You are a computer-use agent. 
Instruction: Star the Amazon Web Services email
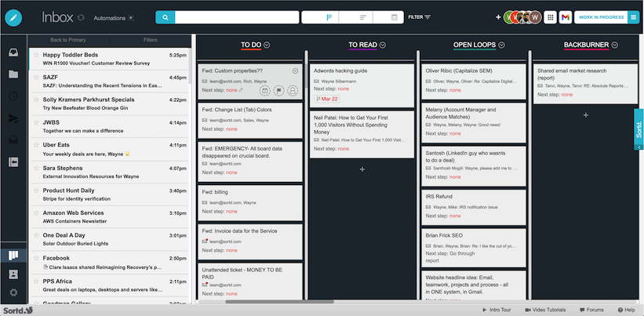click(x=36, y=213)
